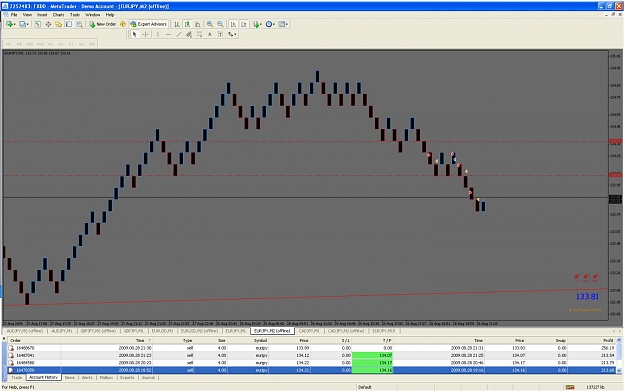Image resolution: width=625 pixels, height=392 pixels.
Task: Switch chart to Line Chart type
Action: tap(197, 24)
